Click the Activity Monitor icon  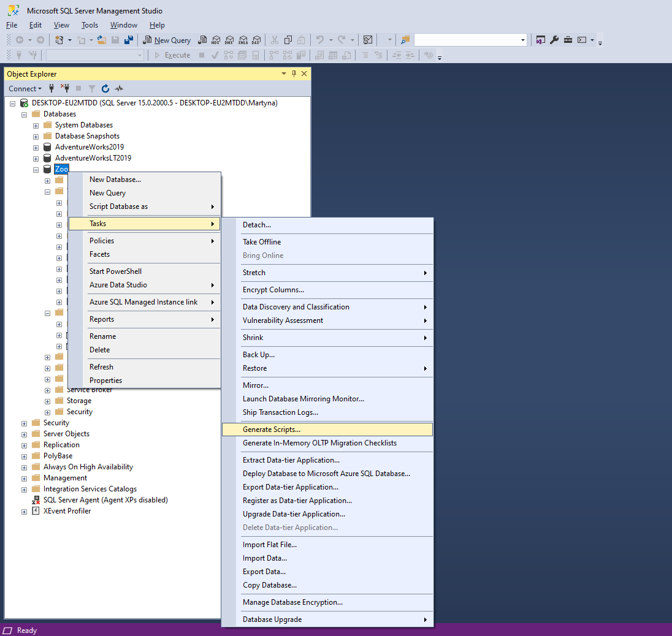tap(368, 40)
